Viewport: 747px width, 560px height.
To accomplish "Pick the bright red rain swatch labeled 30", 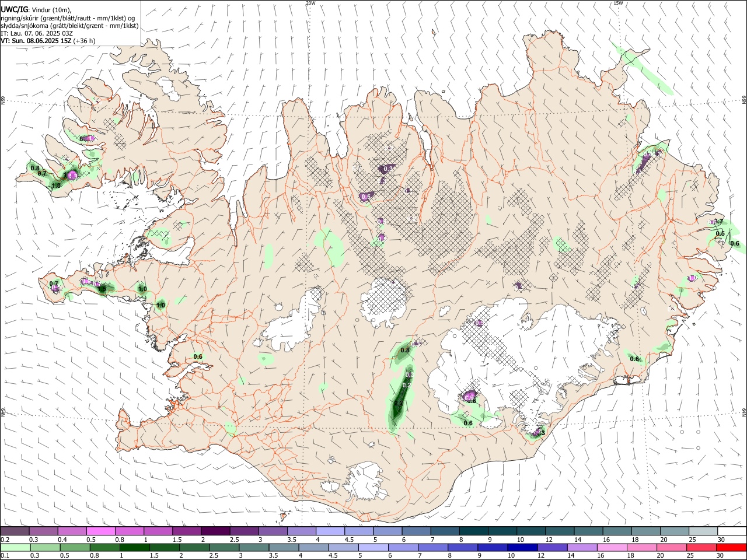I will pos(731,547).
